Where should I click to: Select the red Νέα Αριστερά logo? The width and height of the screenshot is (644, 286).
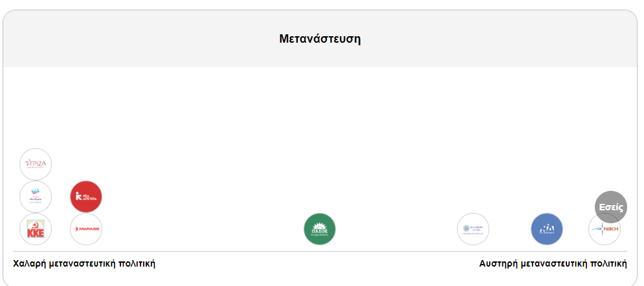[86, 197]
